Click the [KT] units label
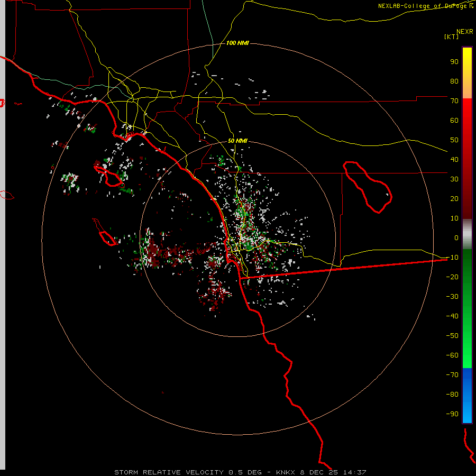The image size is (476, 476). 451,36
